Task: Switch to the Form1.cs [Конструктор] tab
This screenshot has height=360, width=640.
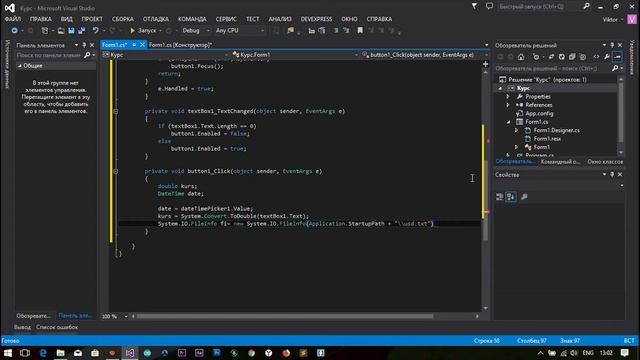Action: pyautogui.click(x=180, y=45)
